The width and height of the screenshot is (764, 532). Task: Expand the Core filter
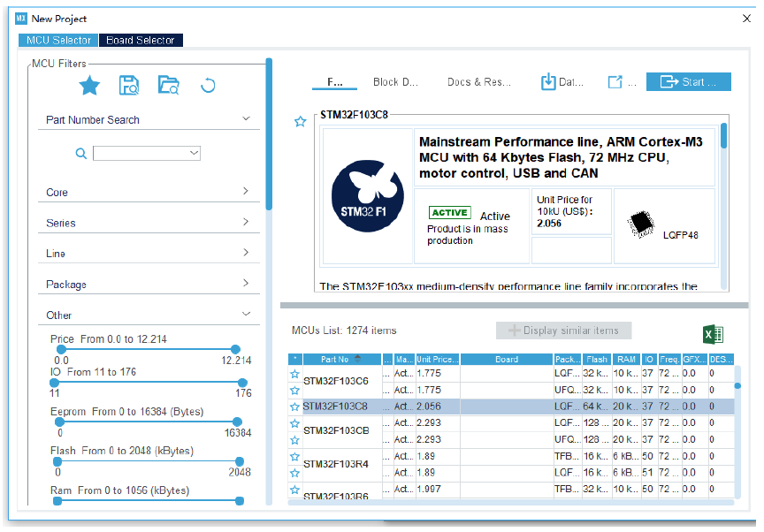coord(246,191)
